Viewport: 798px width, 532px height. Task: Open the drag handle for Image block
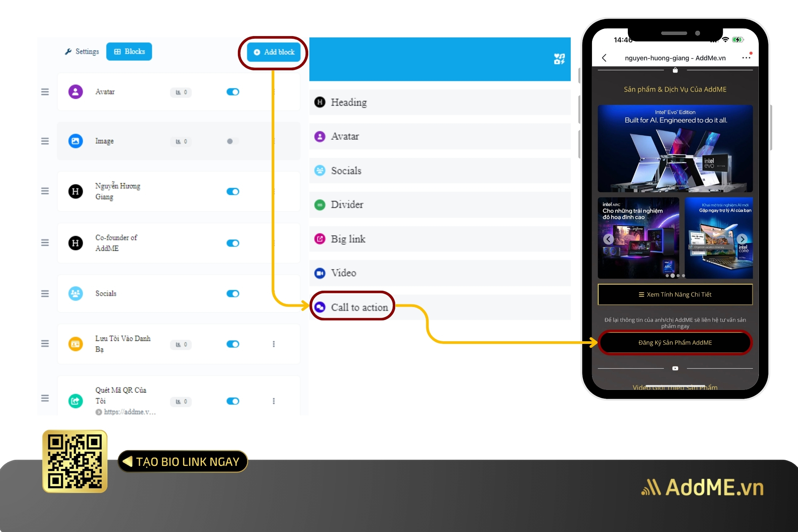point(45,140)
